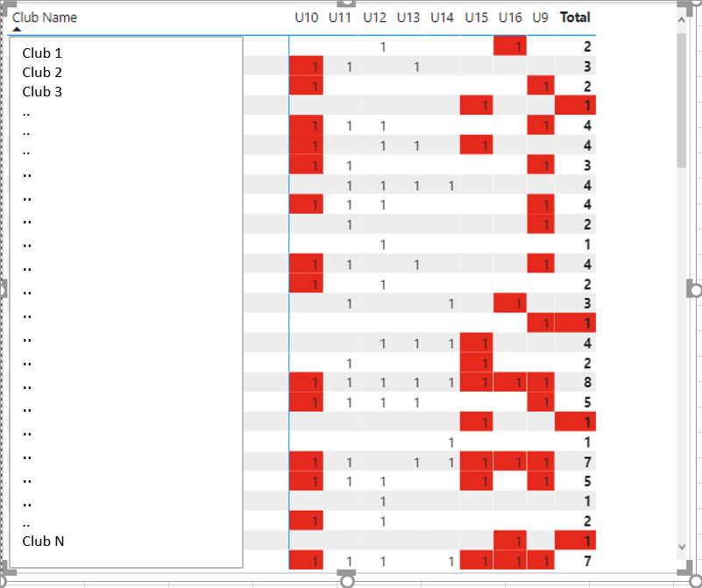The height and width of the screenshot is (588, 702).
Task: Click the scroll up arrow
Action: tap(682, 19)
